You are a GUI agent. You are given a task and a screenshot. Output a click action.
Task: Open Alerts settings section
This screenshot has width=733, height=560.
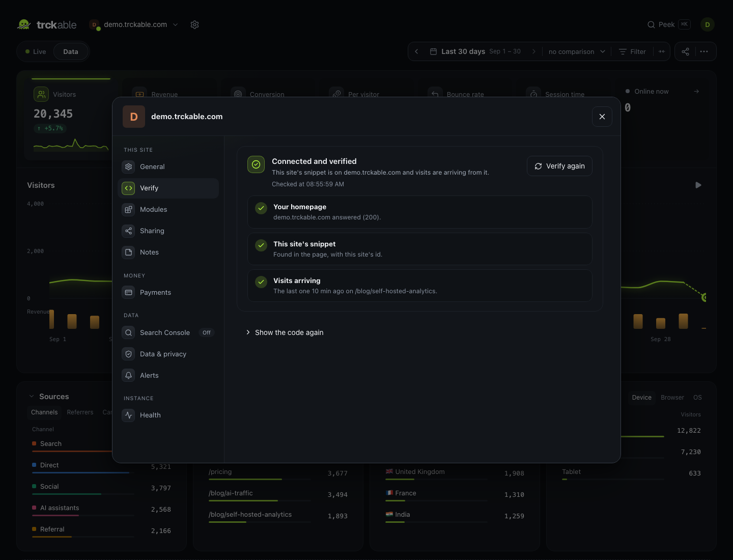[x=168, y=376]
